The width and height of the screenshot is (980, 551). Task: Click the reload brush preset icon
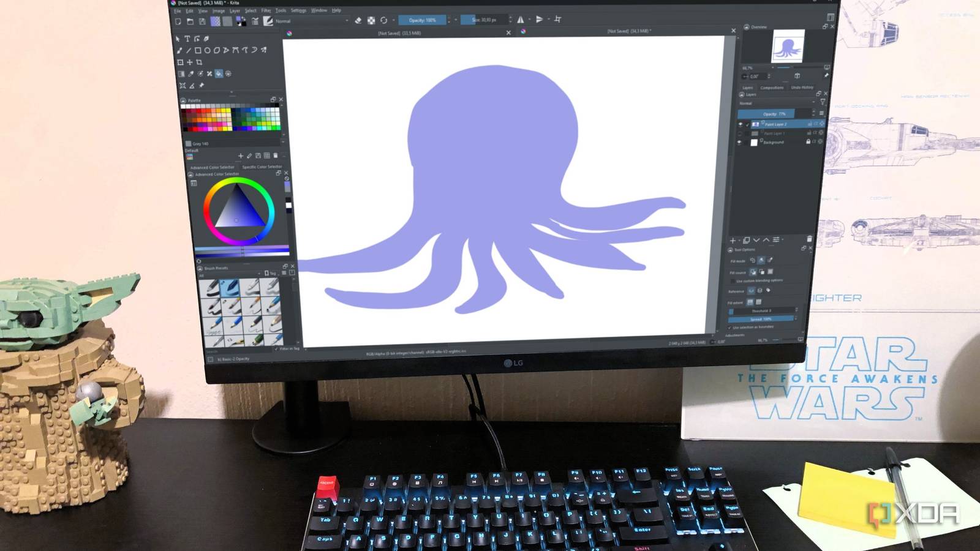(384, 20)
